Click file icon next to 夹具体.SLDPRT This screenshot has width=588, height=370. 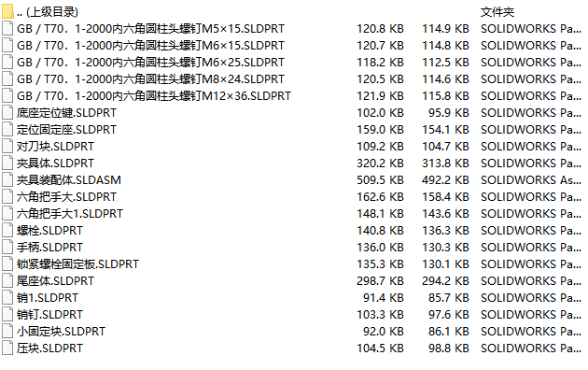pos(7,163)
